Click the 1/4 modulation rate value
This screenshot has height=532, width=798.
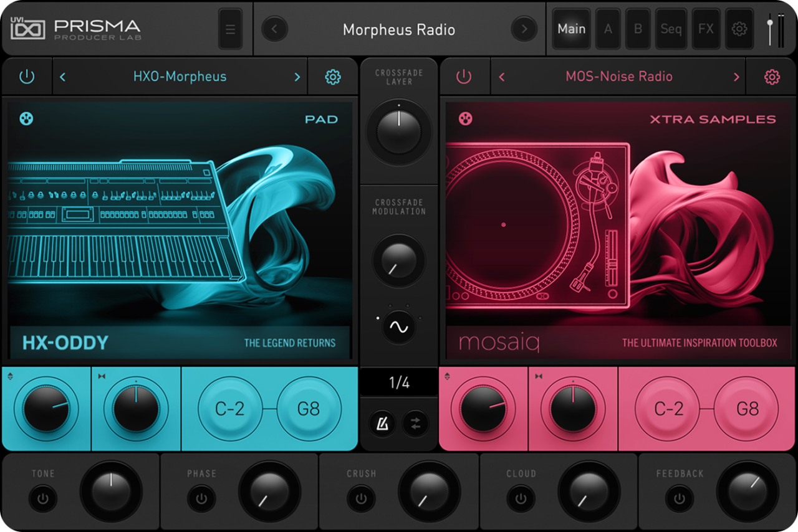coord(399,382)
